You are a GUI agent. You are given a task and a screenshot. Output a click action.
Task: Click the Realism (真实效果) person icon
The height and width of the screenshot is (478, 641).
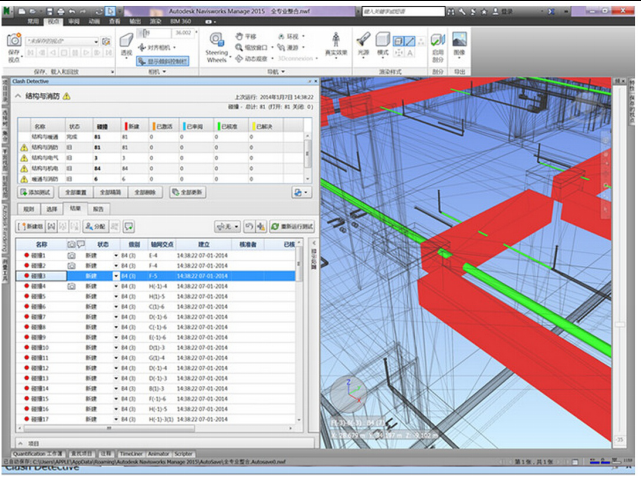[336, 40]
